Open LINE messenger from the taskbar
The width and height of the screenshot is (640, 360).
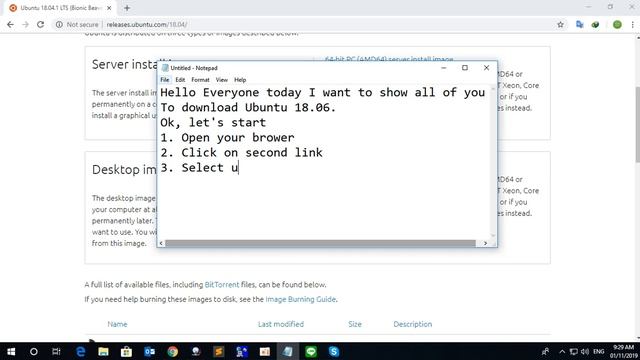click(311, 351)
